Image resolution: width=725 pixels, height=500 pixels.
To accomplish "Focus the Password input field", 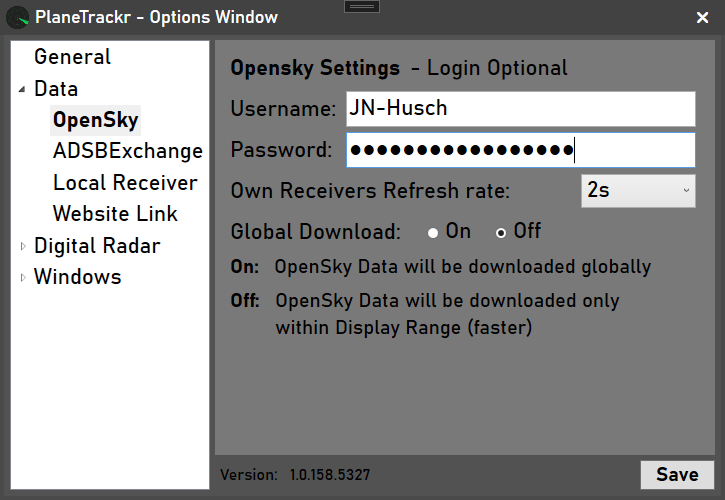I will click(519, 150).
